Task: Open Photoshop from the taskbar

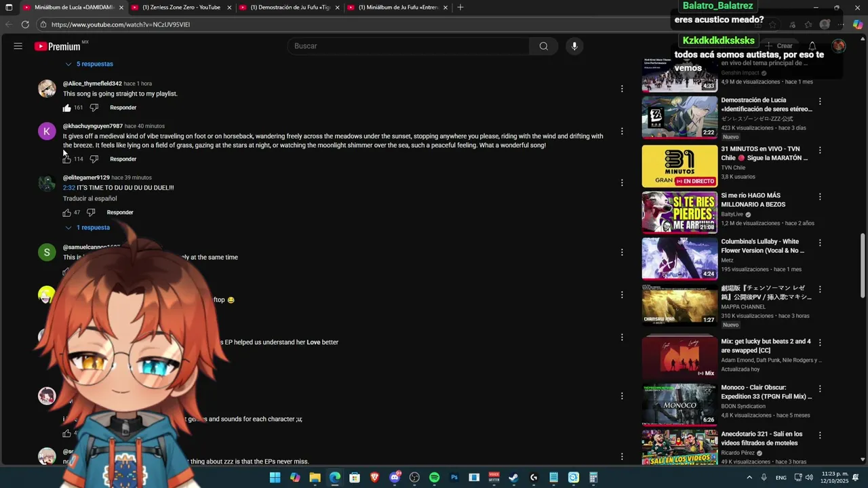Action: click(x=454, y=478)
